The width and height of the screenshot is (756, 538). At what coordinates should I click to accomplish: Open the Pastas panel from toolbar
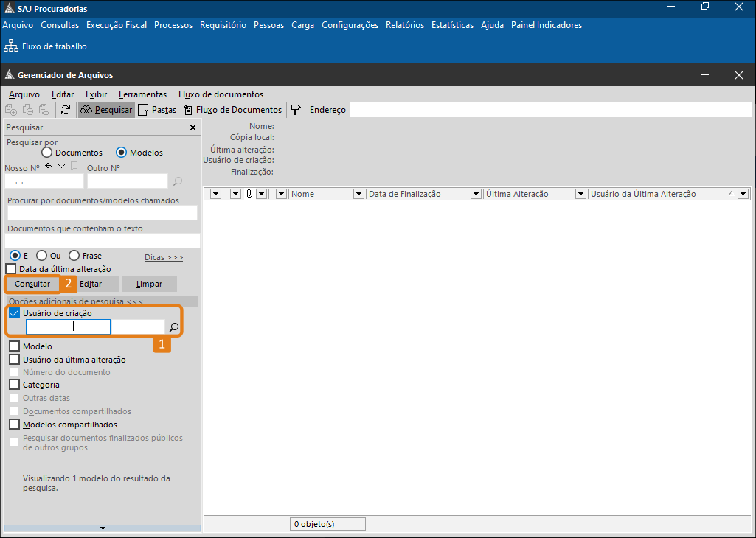157,110
